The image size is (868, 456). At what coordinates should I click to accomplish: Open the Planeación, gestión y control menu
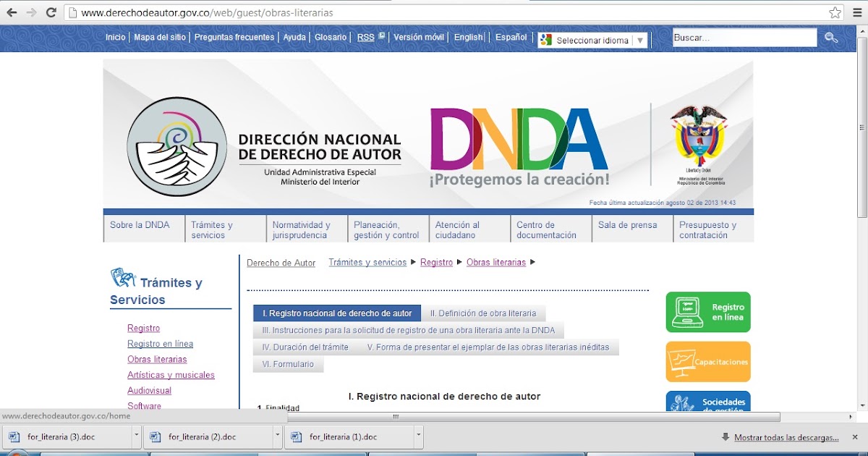coord(388,229)
